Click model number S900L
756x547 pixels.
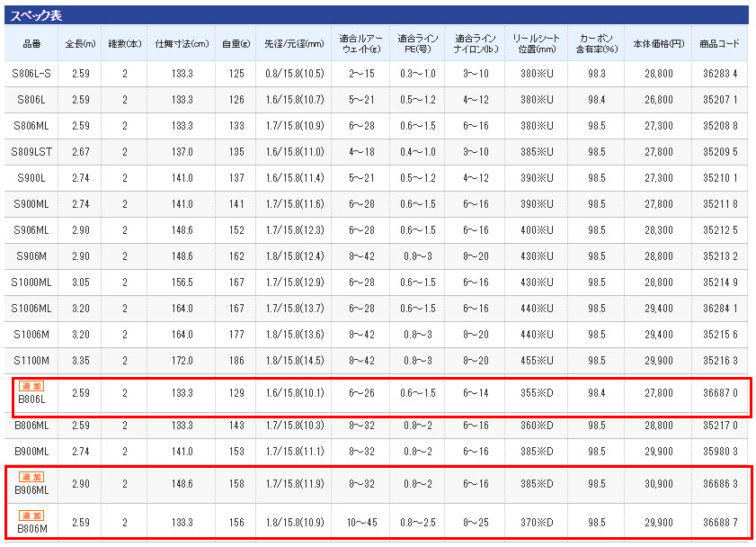pyautogui.click(x=31, y=178)
